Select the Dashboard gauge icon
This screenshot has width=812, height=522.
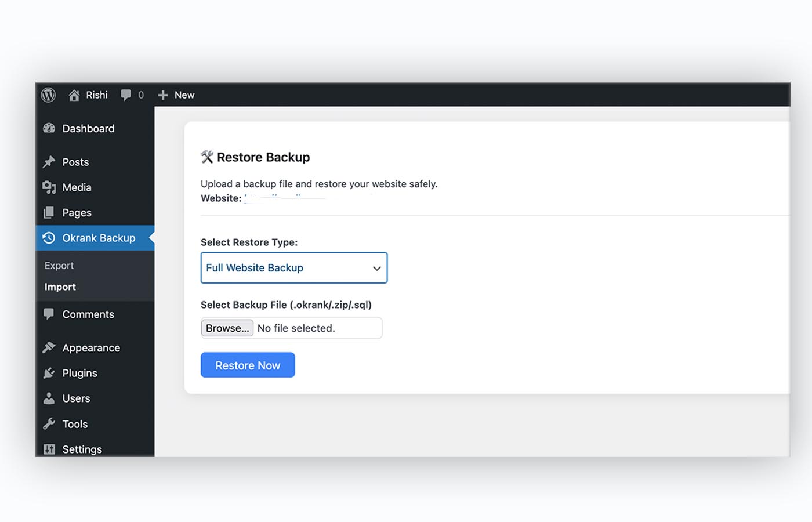pos(49,128)
